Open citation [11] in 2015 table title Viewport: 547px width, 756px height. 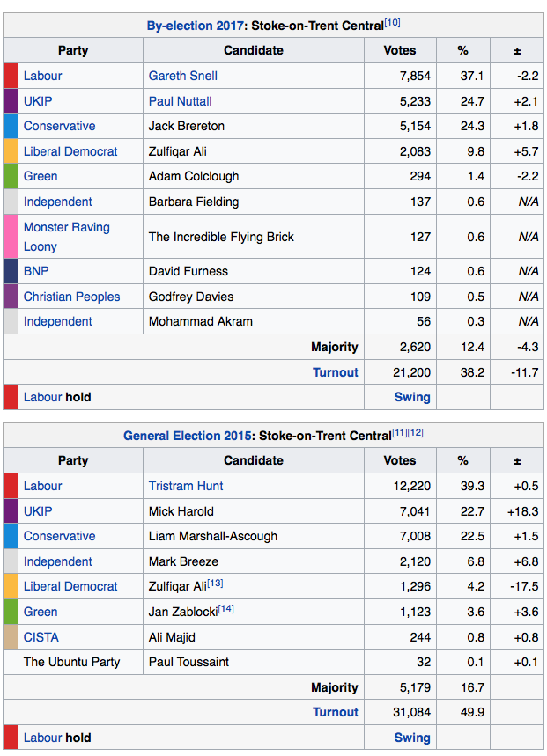pyautogui.click(x=400, y=432)
